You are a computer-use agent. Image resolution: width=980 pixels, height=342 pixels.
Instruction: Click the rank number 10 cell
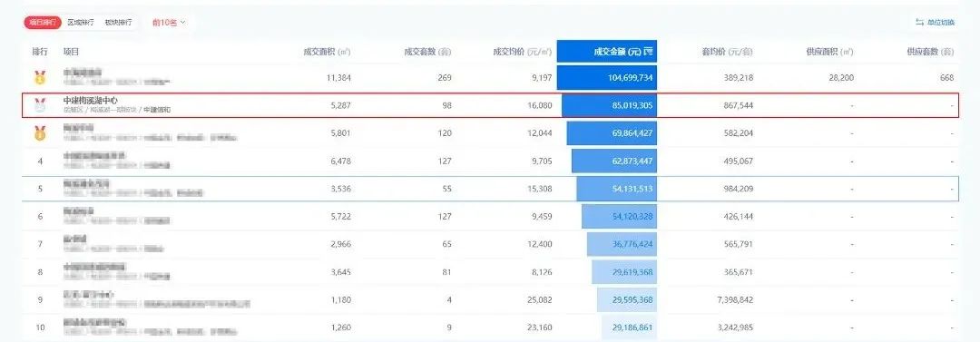click(40, 327)
